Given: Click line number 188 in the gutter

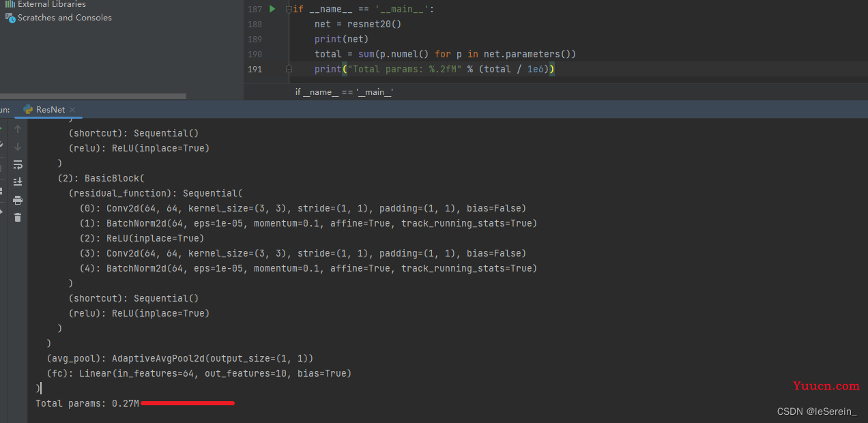Looking at the screenshot, I should coord(255,24).
